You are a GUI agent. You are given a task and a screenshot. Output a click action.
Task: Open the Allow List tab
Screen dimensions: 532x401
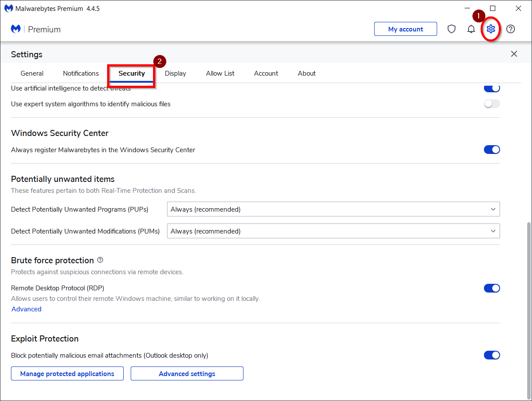coord(220,73)
